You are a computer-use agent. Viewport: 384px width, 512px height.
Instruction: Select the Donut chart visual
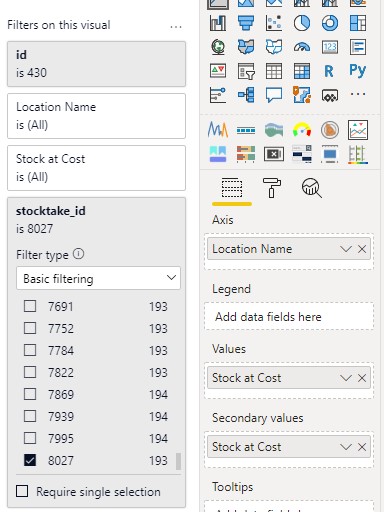pos(330,23)
